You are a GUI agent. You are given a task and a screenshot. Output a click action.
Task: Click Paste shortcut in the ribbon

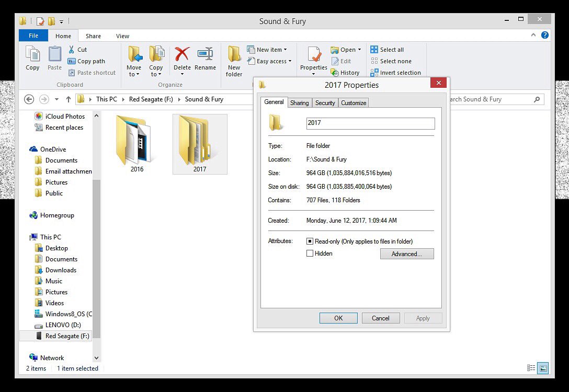[92, 73]
